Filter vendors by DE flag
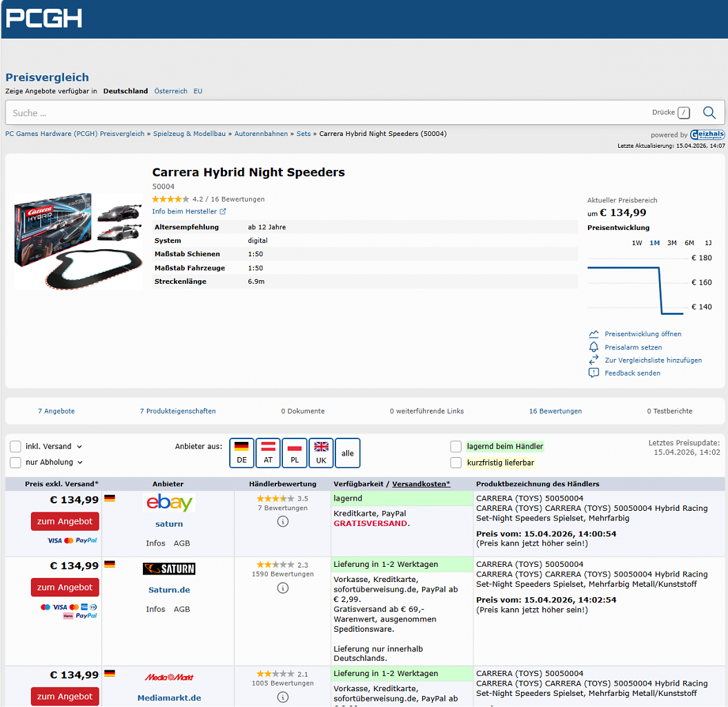This screenshot has width=728, height=707. point(242,453)
